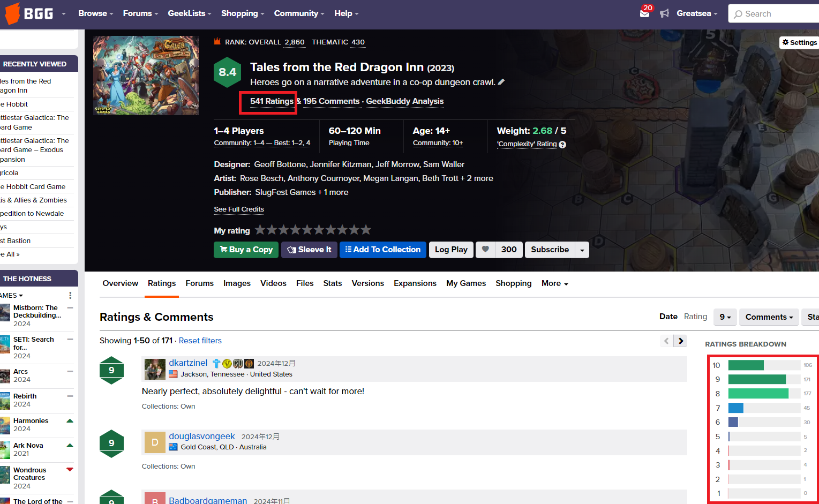Expand the Subscribe options arrow
Viewport: 819px width, 504px height.
click(582, 250)
